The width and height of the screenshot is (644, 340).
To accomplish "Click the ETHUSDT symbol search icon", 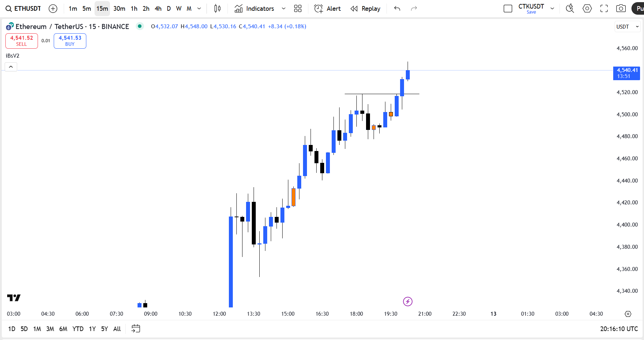I will [9, 9].
